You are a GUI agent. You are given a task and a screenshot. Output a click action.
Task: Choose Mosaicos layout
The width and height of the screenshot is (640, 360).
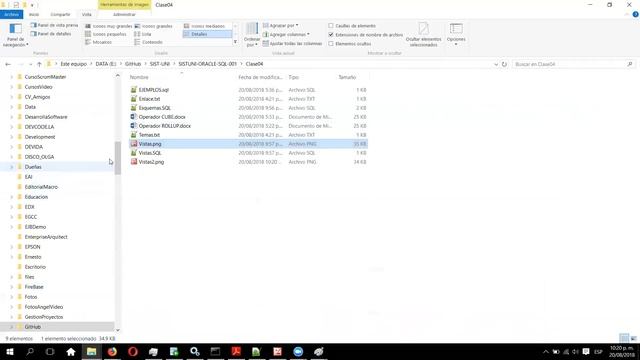(x=98, y=42)
